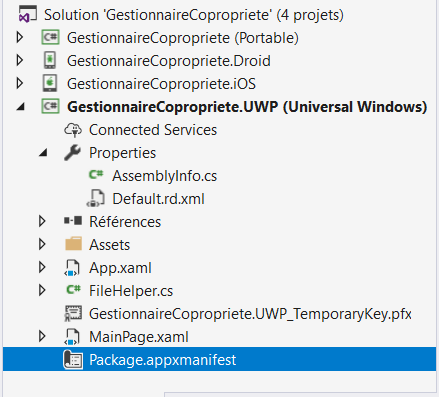Expand the GestionnaireCopropriete (Portable) project
This screenshot has height=397, width=439.
click(x=20, y=37)
